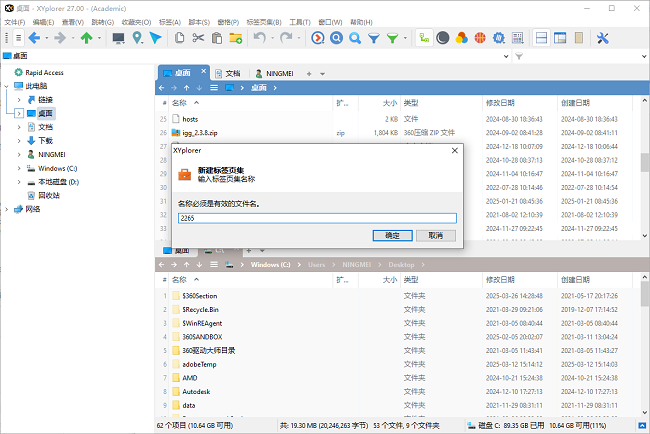This screenshot has height=434, width=650.
Task: Click the Copy icon in toolbar
Action: [x=179, y=38]
